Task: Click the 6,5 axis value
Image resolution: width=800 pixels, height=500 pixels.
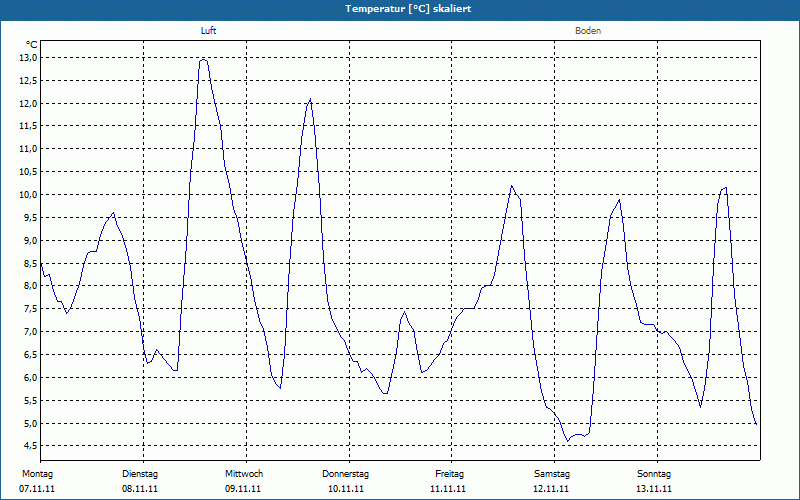Action: [31, 355]
